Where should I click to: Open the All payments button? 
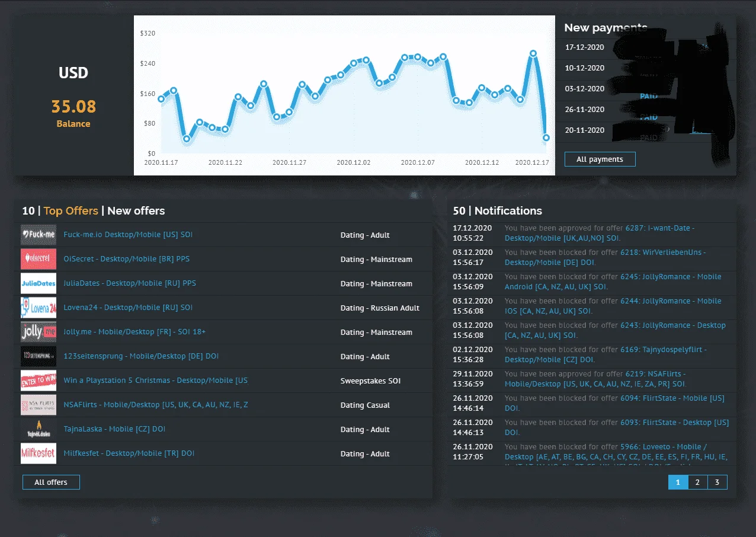(x=600, y=159)
